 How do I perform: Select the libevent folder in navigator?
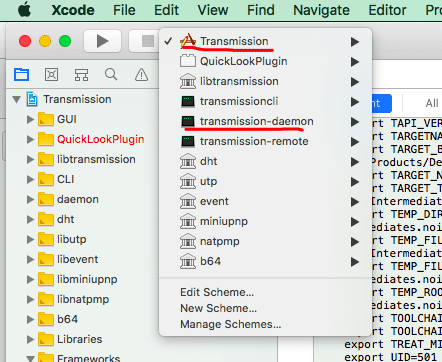77,259
